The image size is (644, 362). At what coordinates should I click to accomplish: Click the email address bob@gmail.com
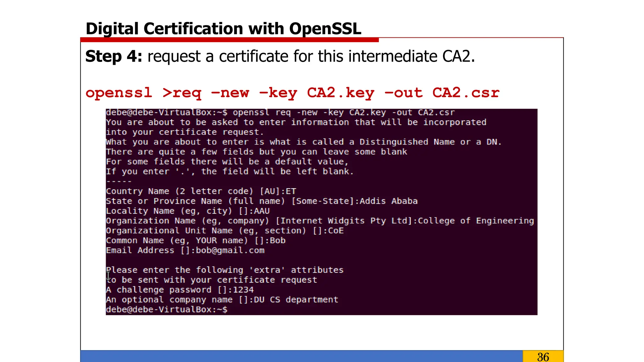tap(230, 250)
